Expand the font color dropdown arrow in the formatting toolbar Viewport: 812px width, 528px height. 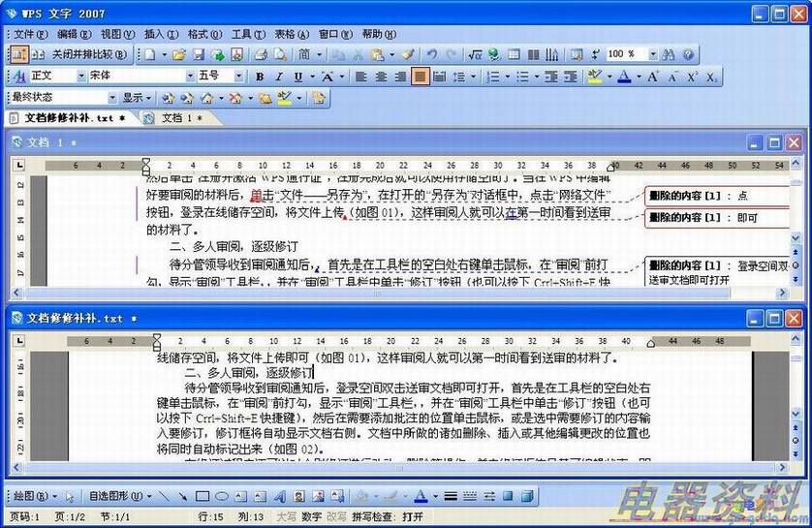coord(639,77)
